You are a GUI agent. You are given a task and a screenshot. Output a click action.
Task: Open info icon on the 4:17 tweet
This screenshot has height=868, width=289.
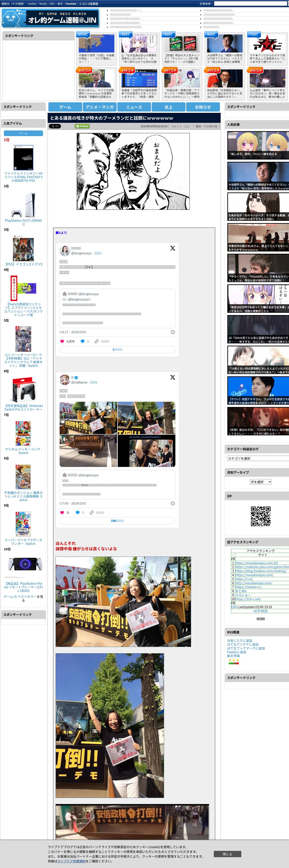(x=173, y=332)
